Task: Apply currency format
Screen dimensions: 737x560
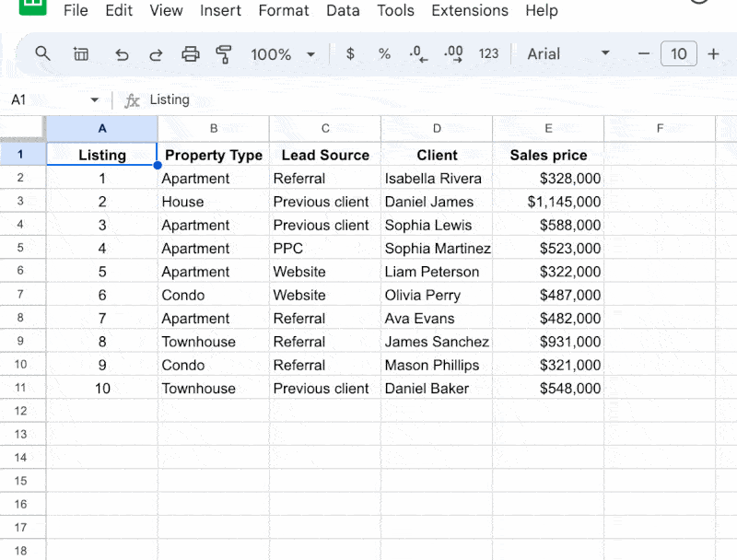Action: point(350,53)
